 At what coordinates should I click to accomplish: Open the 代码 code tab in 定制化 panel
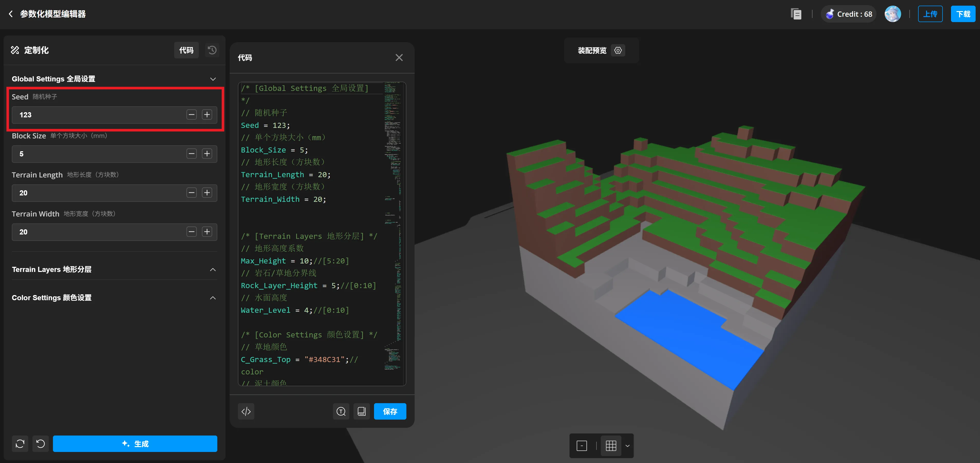point(186,50)
